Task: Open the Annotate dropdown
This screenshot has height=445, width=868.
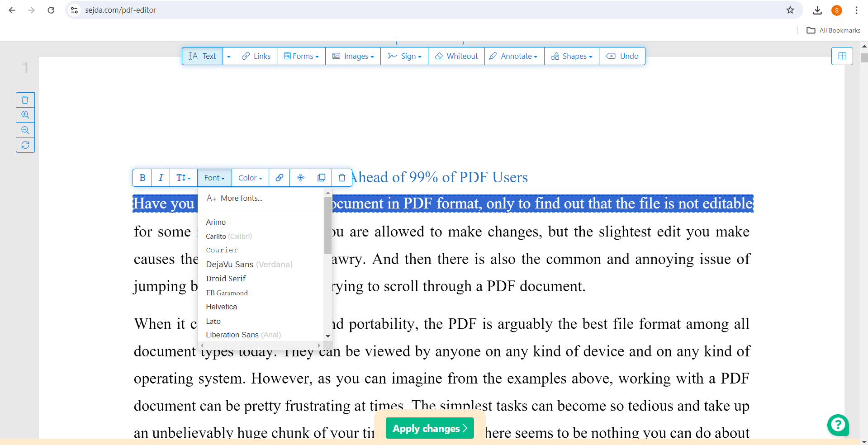Action: (x=514, y=56)
